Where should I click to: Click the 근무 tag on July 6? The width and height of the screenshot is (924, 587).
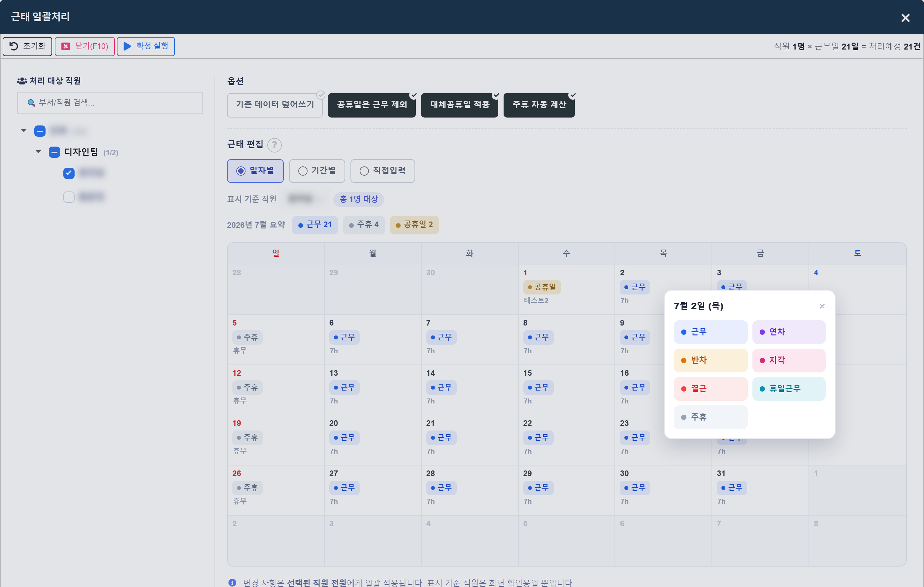344,337
